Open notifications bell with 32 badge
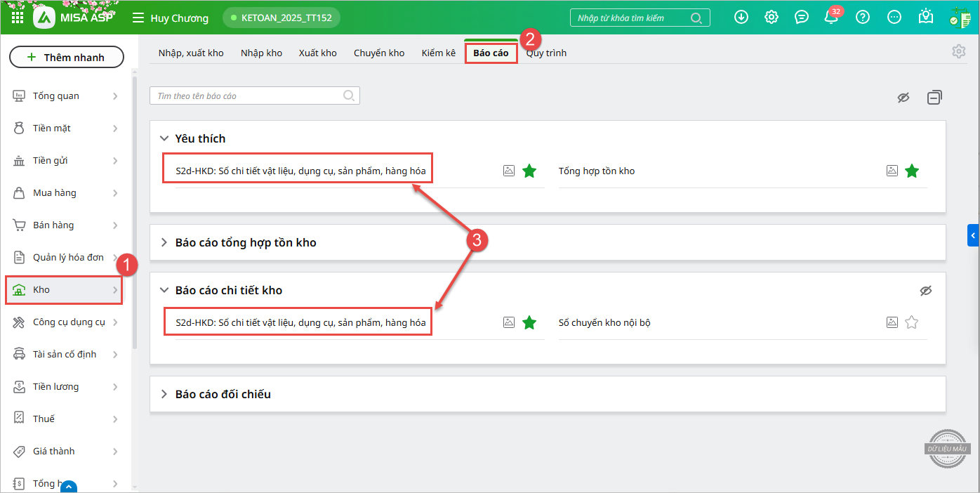The width and height of the screenshot is (980, 493). click(x=832, y=18)
